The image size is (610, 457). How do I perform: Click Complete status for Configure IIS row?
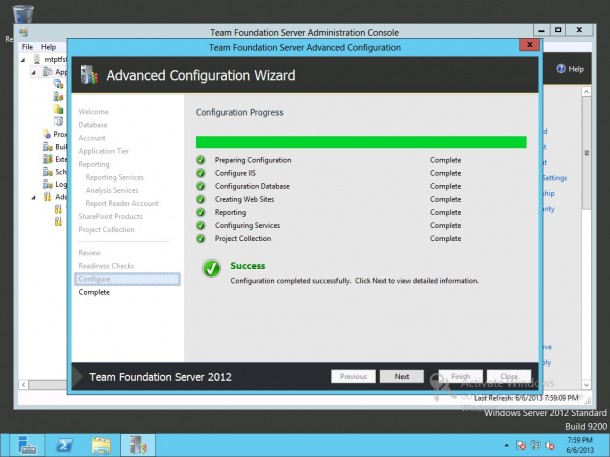point(445,173)
